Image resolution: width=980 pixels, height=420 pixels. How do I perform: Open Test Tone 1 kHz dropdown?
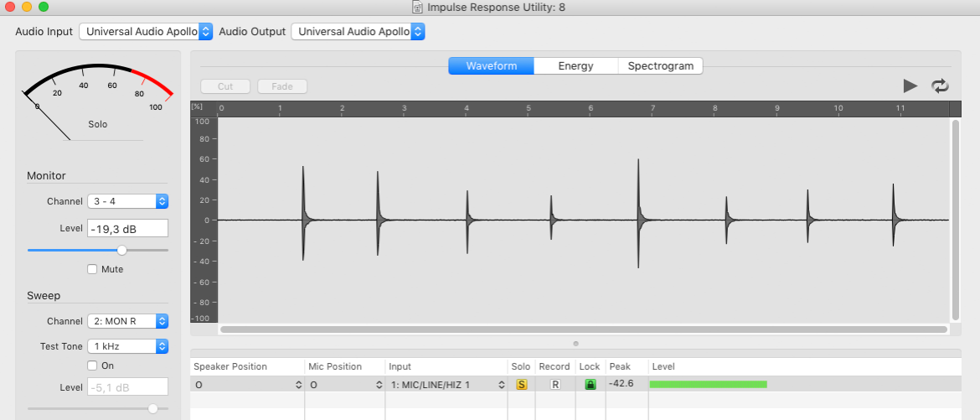[x=127, y=345]
